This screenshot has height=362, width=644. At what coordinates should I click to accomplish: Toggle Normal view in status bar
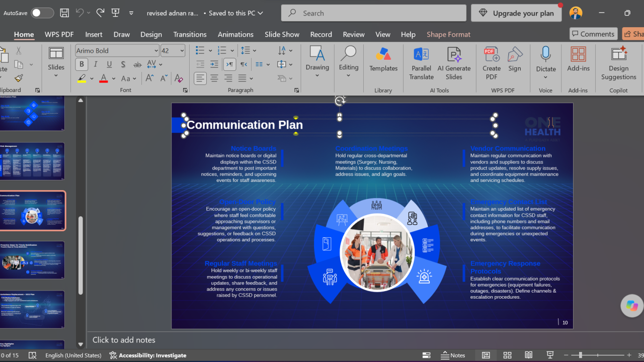[x=486, y=355]
